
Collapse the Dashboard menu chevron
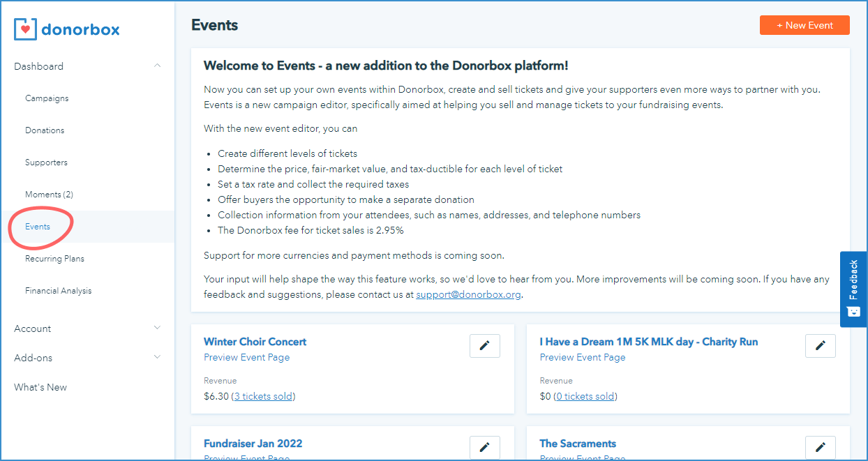coord(157,66)
